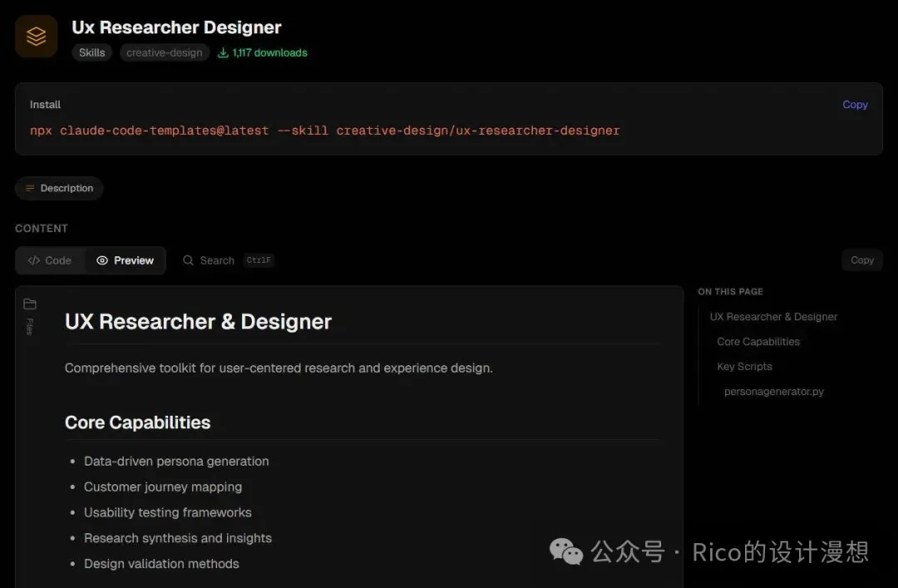The height and width of the screenshot is (588, 898).
Task: Expand the Description section
Action: pyautogui.click(x=59, y=189)
